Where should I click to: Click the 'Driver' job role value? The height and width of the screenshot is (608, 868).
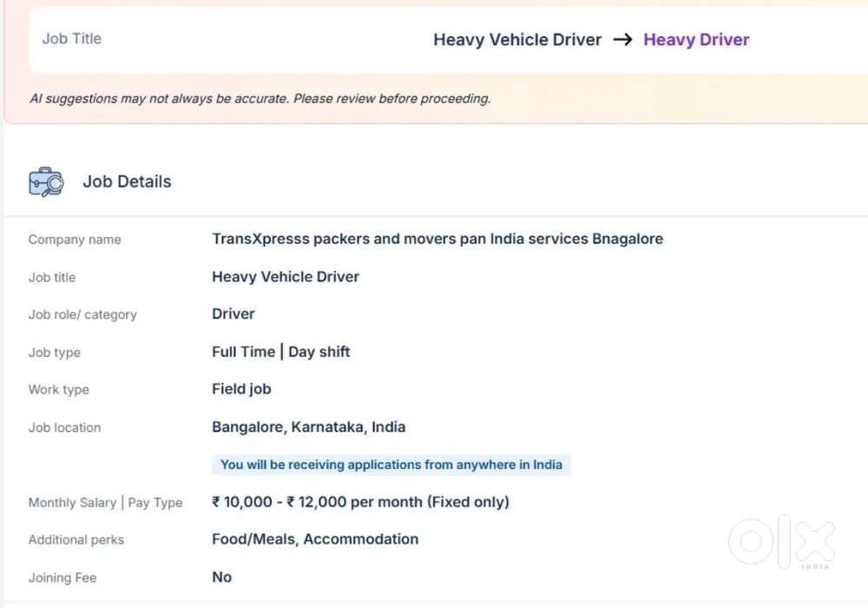233,314
